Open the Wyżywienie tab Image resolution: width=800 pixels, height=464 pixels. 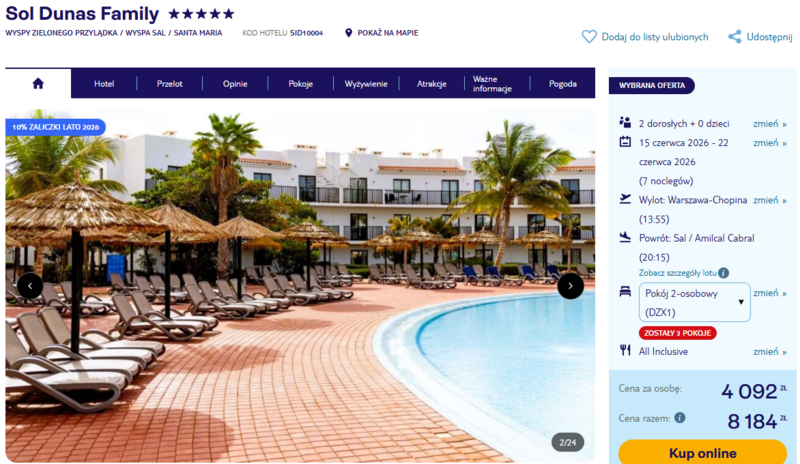click(x=366, y=84)
